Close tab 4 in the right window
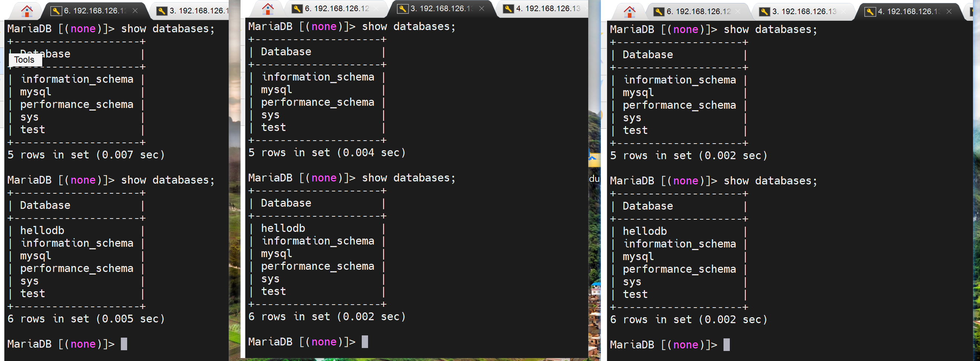 (949, 12)
